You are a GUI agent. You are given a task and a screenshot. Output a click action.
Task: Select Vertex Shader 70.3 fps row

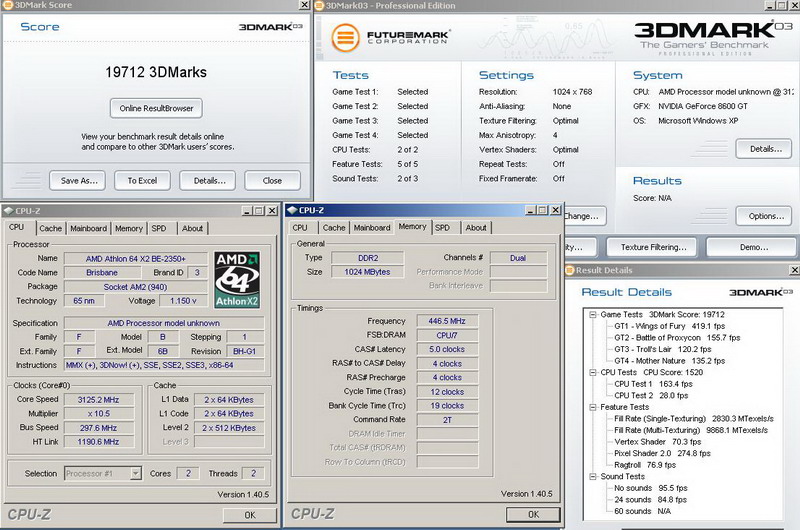tap(658, 442)
